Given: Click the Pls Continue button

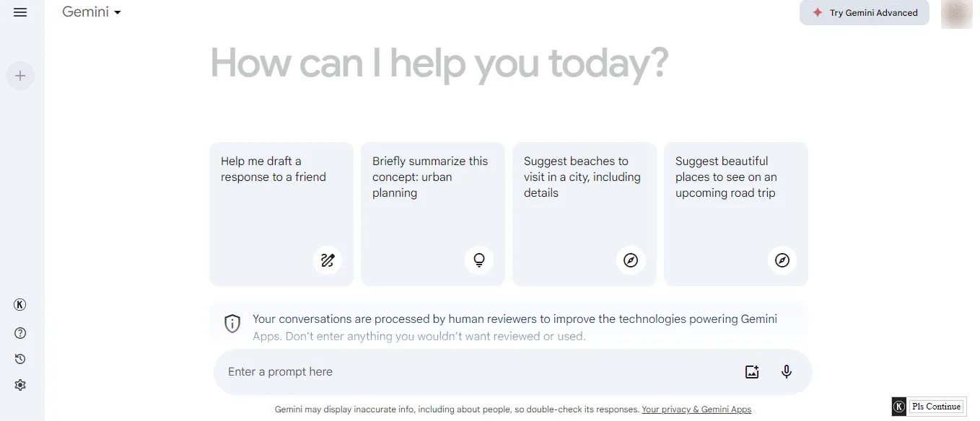Looking at the screenshot, I should pos(936,407).
